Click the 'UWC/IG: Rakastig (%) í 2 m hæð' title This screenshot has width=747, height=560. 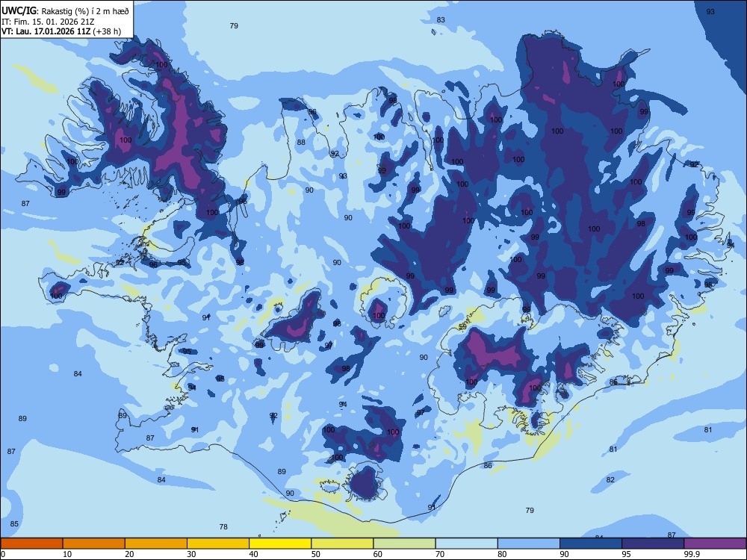point(65,11)
